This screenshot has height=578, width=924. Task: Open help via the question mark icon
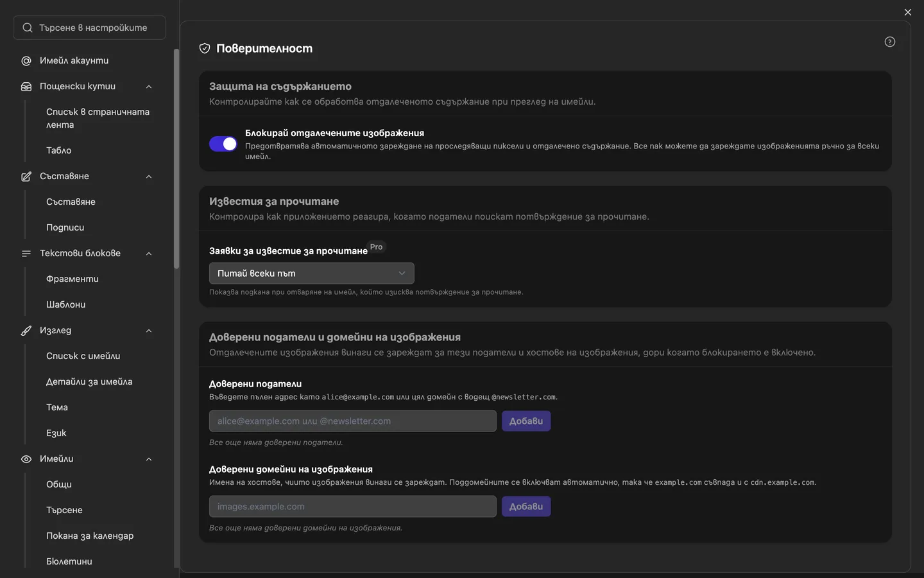coord(890,42)
